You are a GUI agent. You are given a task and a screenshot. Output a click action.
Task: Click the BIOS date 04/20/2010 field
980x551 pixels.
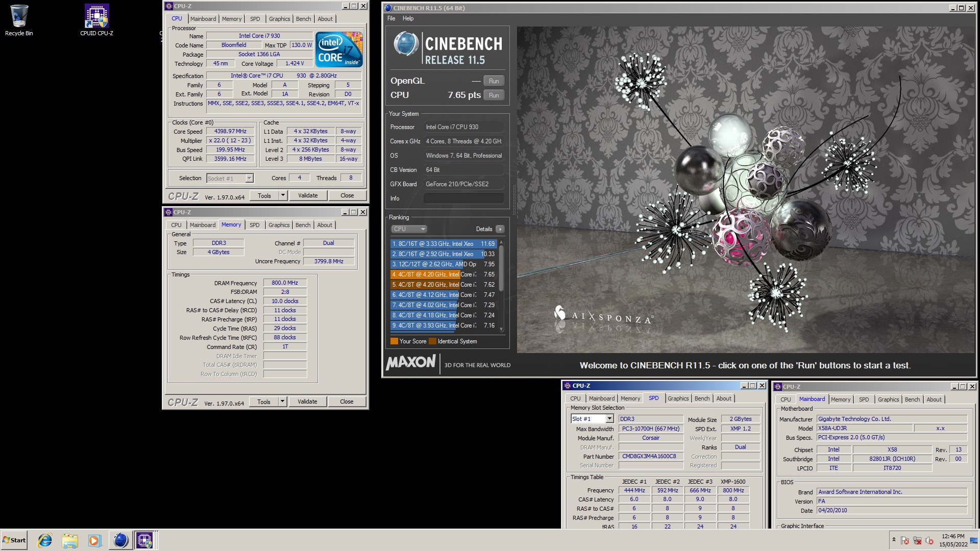(892, 510)
